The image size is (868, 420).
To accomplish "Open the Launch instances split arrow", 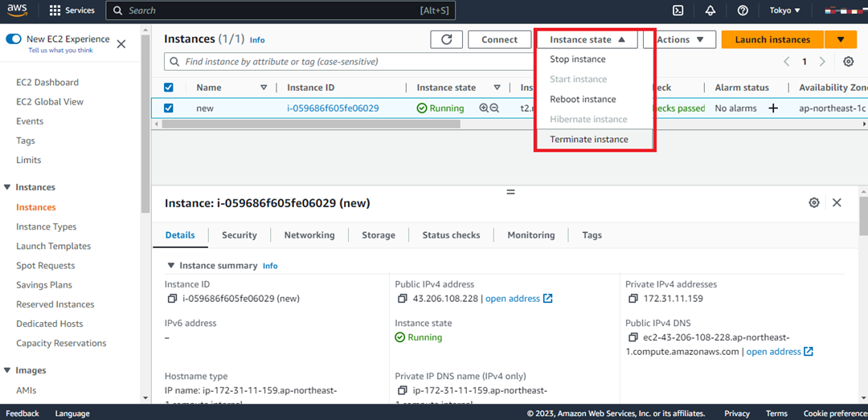I will point(841,39).
